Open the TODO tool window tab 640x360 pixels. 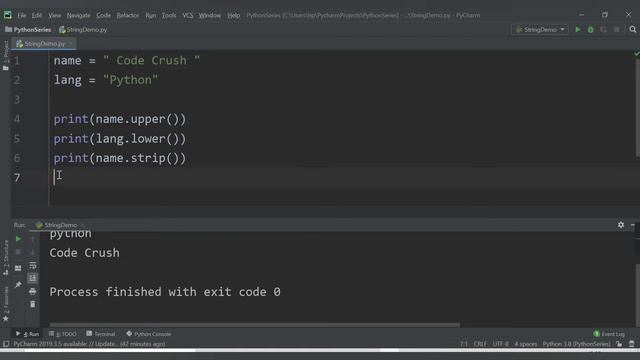coord(62,334)
